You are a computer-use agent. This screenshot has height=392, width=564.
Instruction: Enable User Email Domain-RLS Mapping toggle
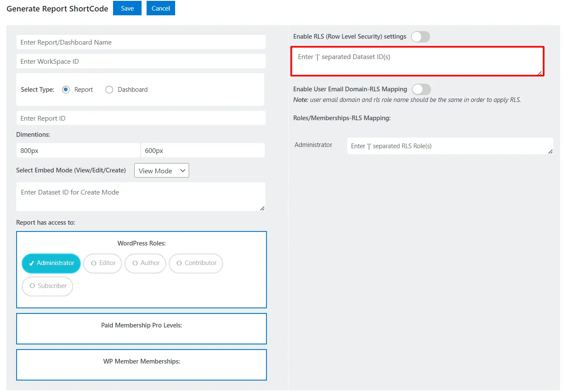click(421, 89)
